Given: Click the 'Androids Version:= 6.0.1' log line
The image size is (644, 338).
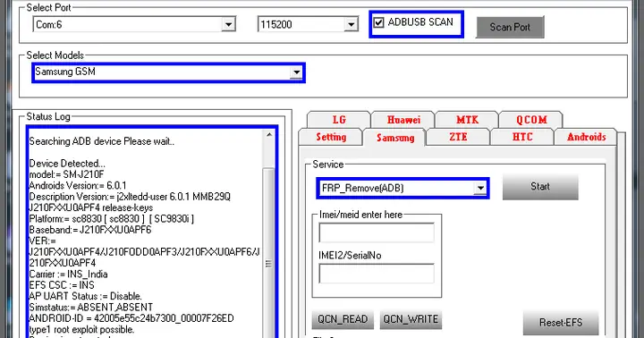Looking at the screenshot, I should pyautogui.click(x=78, y=186).
